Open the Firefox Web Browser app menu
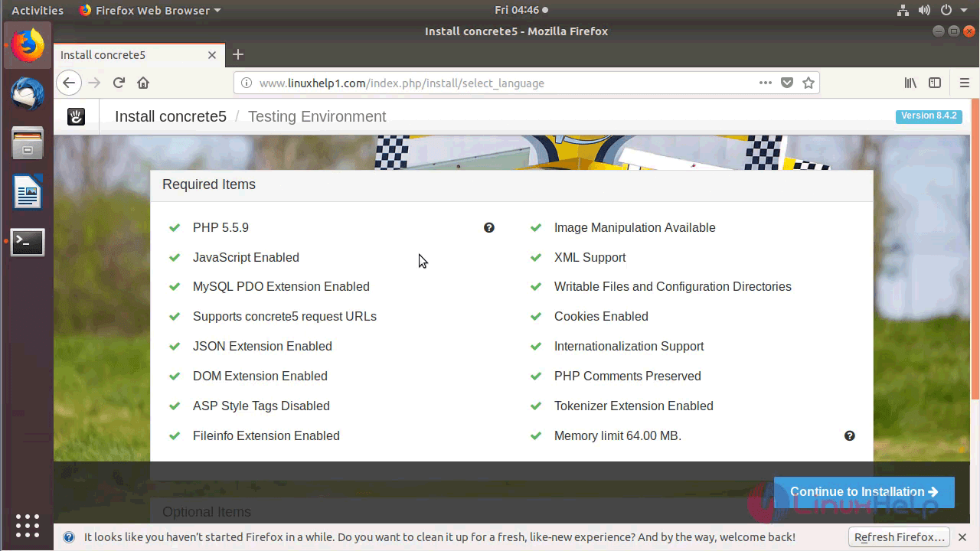The height and width of the screenshot is (551, 980). [x=149, y=10]
